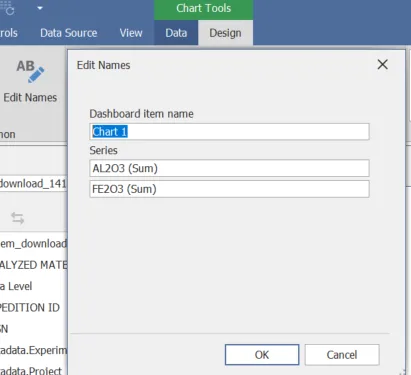Viewport: 411px width, 375px height.
Task: Select the 'a Level' field in list
Action: 16,286
